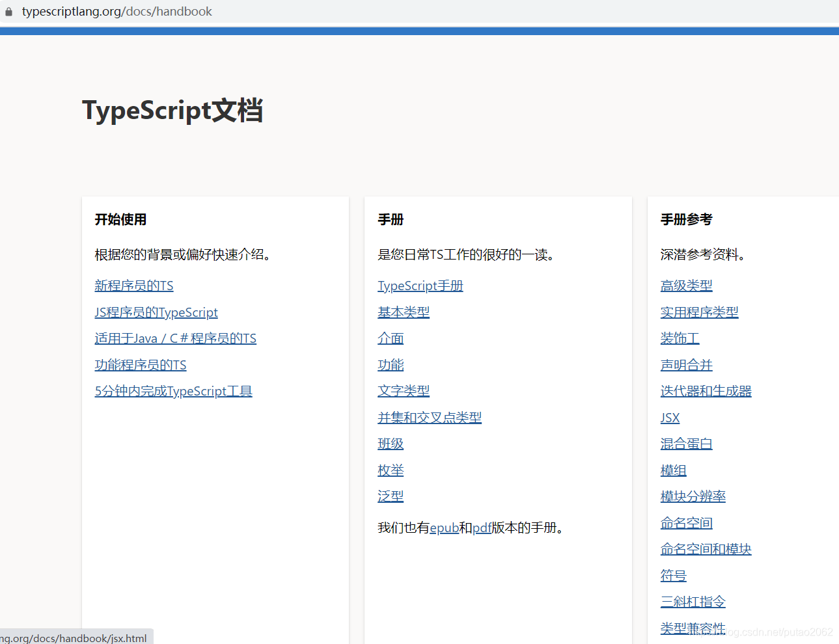Click the lock icon in address bar
839x644 pixels.
point(8,12)
